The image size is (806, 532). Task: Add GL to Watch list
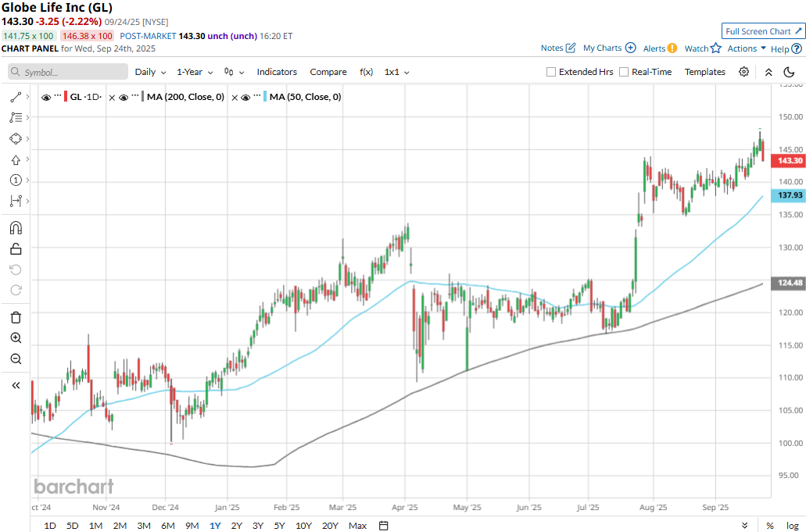click(703, 48)
